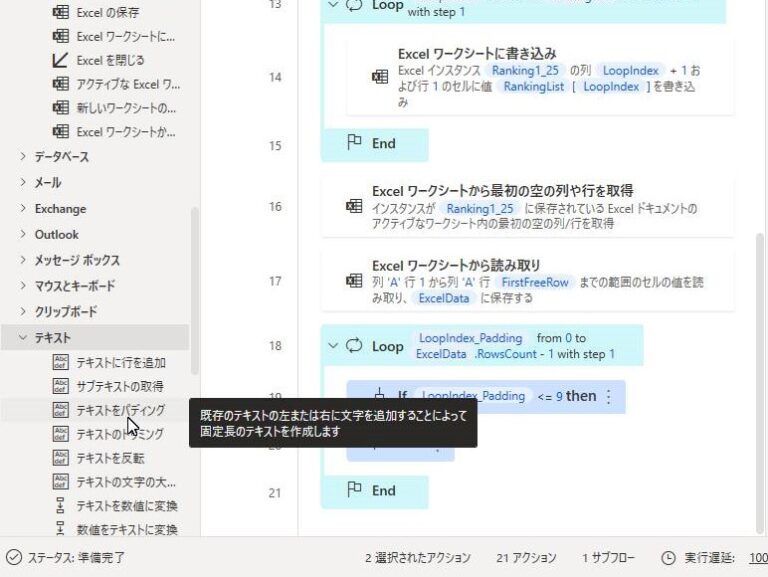Screen dimensions: 768x577
Task: Click the 2 選択されたアクション status text
Action: pyautogui.click(x=417, y=558)
